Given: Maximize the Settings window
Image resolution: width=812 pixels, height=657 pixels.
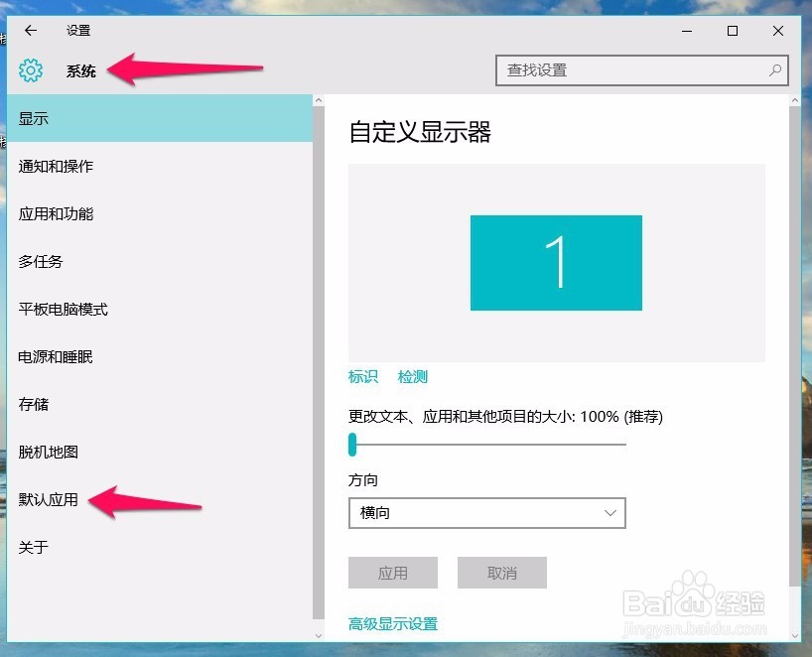Looking at the screenshot, I should click(x=733, y=31).
